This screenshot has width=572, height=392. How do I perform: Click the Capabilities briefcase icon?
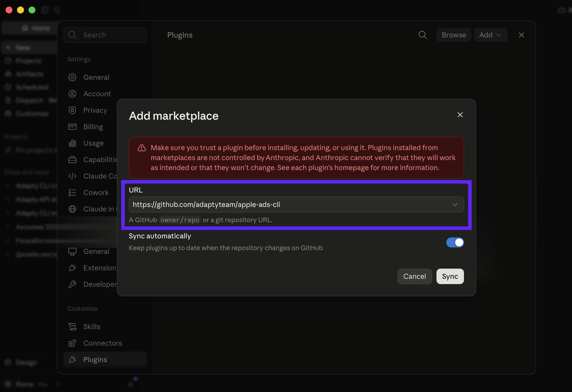point(72,160)
